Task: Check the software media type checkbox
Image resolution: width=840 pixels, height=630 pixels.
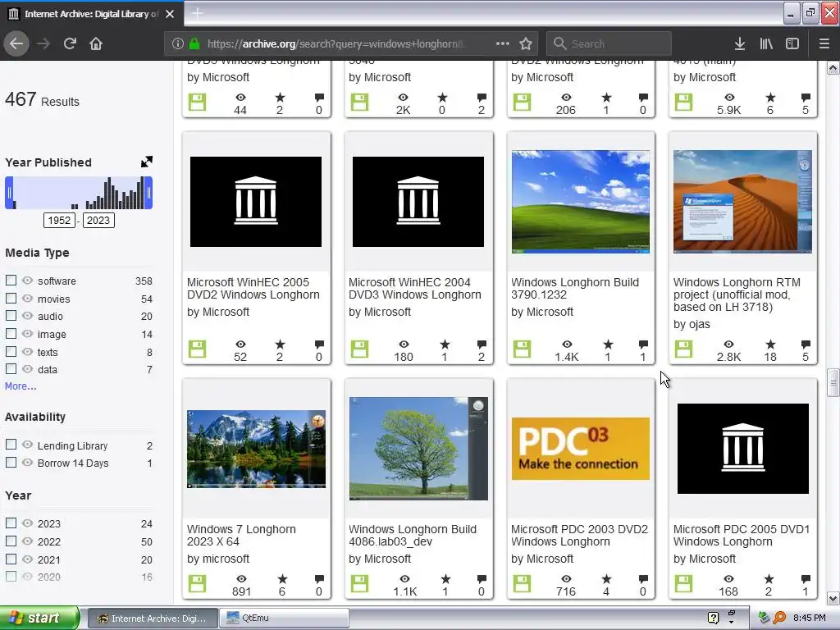Action: 11,281
